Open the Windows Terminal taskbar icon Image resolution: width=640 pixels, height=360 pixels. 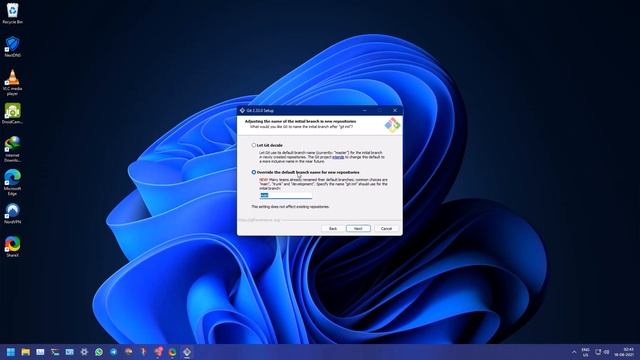coord(55,352)
